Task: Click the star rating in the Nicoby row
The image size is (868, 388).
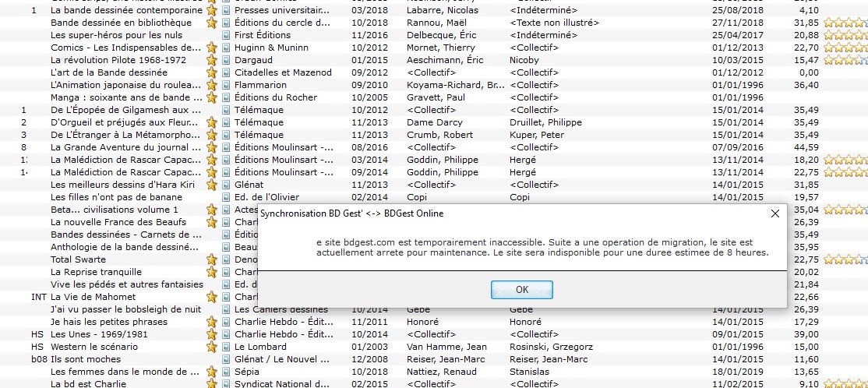Action: pyautogui.click(x=845, y=60)
